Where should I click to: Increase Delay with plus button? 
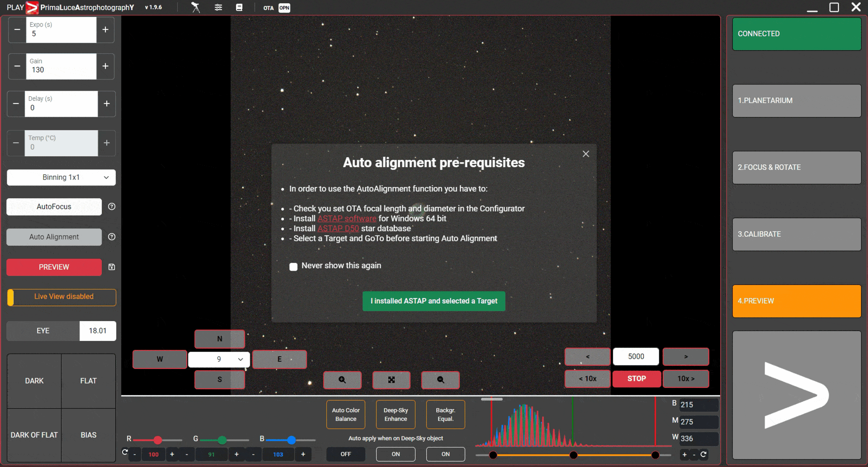[x=107, y=104]
